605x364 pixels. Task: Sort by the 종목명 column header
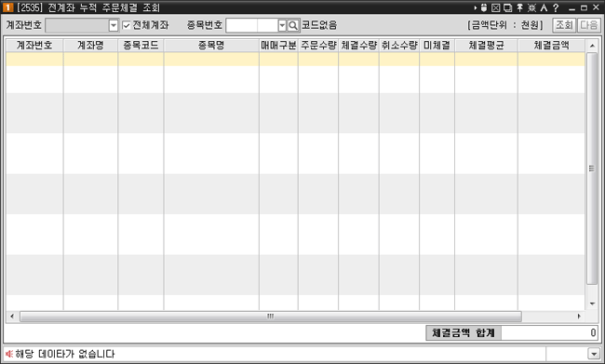click(x=211, y=46)
